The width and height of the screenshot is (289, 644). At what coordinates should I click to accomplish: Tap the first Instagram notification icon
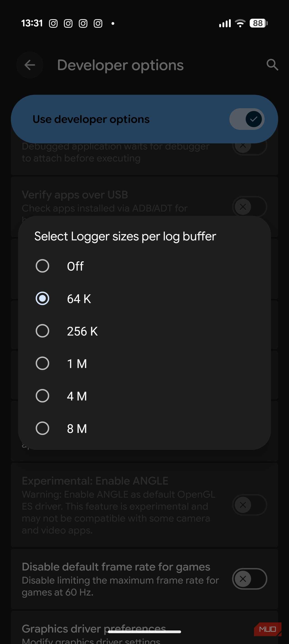pos(53,23)
